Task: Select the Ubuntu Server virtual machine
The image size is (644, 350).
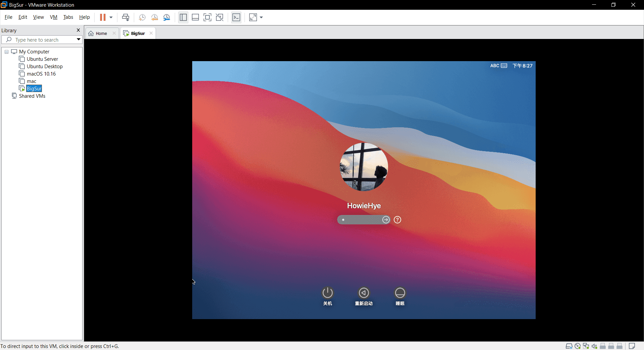Action: click(x=42, y=59)
